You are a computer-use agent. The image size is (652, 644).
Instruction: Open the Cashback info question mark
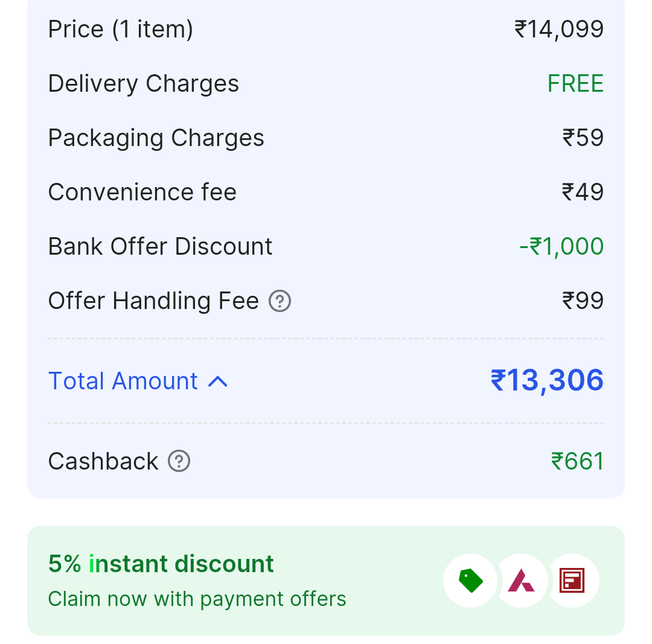point(179,461)
